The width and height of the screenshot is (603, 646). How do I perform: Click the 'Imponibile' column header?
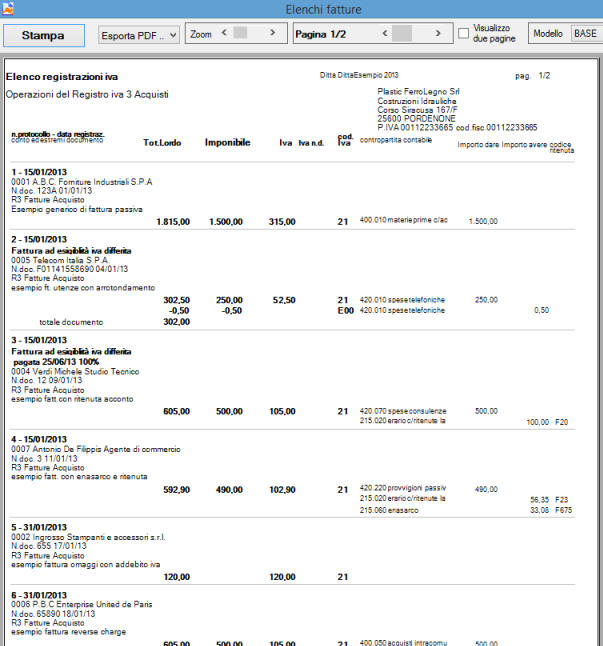pos(227,142)
